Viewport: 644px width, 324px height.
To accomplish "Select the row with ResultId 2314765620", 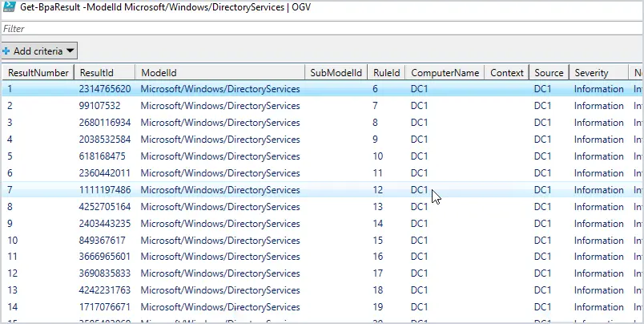I will coord(322,89).
